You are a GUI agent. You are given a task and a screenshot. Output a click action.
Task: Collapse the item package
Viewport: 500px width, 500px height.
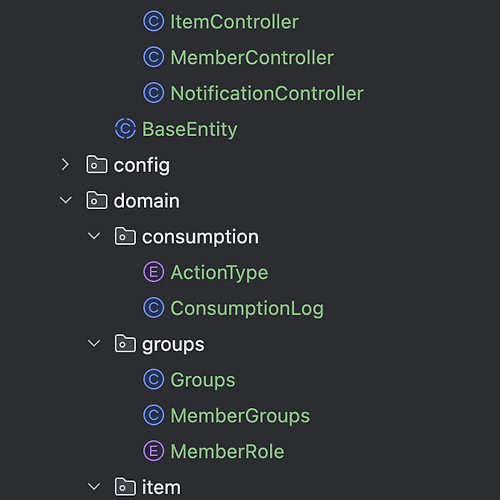click(94, 487)
